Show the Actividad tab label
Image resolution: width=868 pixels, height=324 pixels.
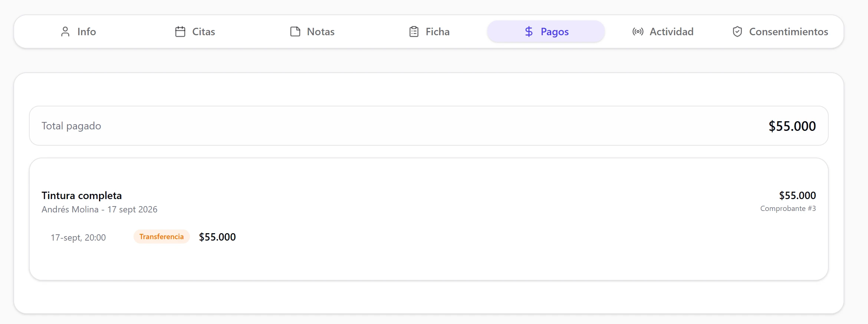pyautogui.click(x=672, y=32)
